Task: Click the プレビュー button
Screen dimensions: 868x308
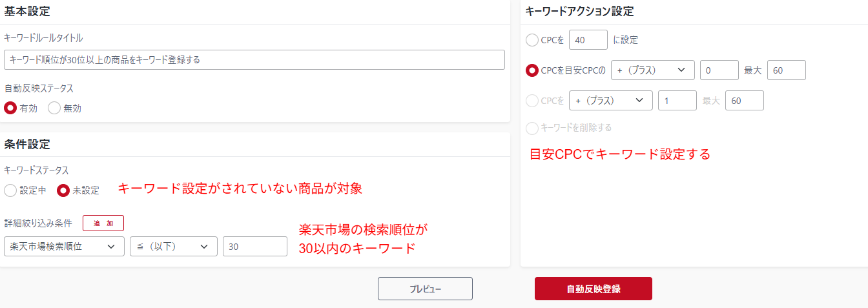Action: pyautogui.click(x=425, y=289)
